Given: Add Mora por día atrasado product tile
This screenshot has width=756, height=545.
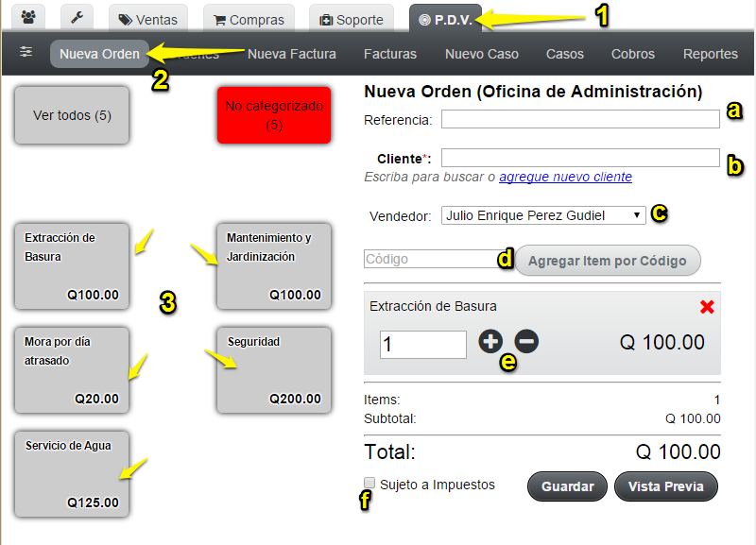Looking at the screenshot, I should 72,370.
